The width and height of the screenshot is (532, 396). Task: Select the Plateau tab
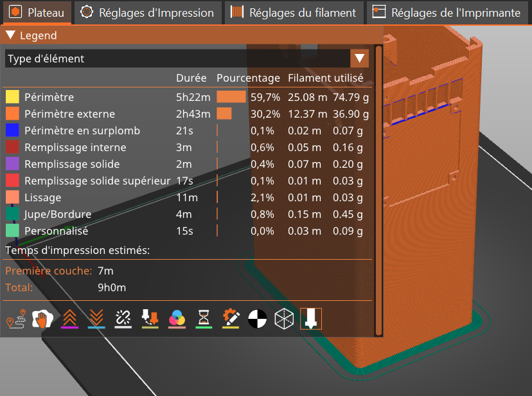[x=37, y=12]
